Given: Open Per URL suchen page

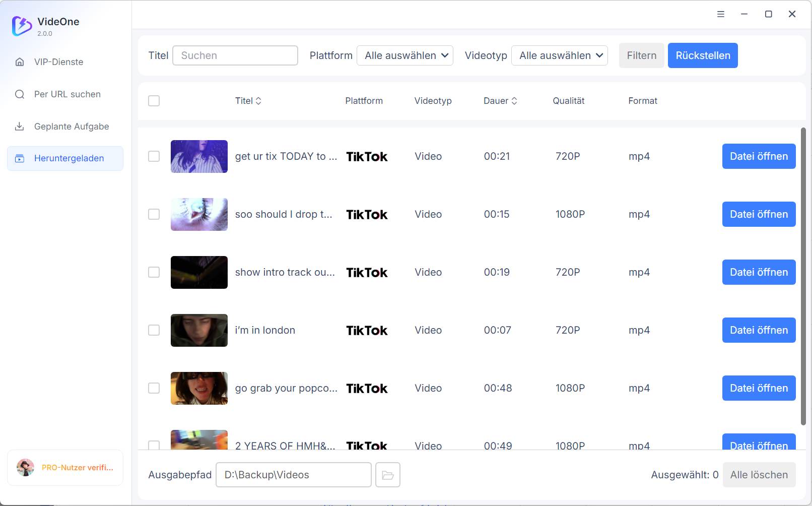Looking at the screenshot, I should click(x=65, y=94).
